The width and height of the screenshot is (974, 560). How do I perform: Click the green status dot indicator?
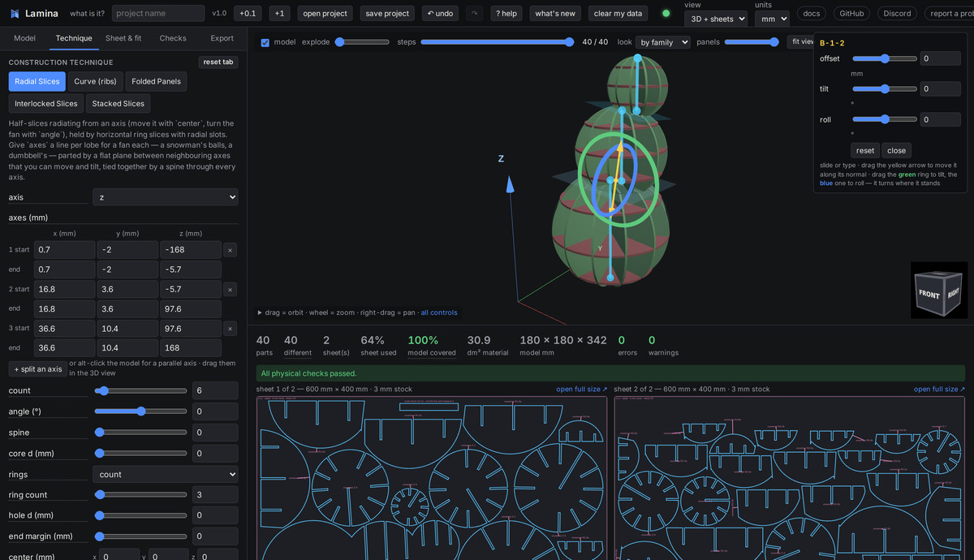coord(666,14)
